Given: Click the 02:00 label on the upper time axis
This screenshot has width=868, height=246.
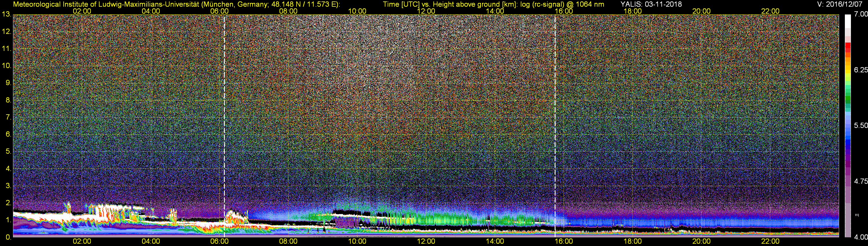Looking at the screenshot, I should (82, 11).
